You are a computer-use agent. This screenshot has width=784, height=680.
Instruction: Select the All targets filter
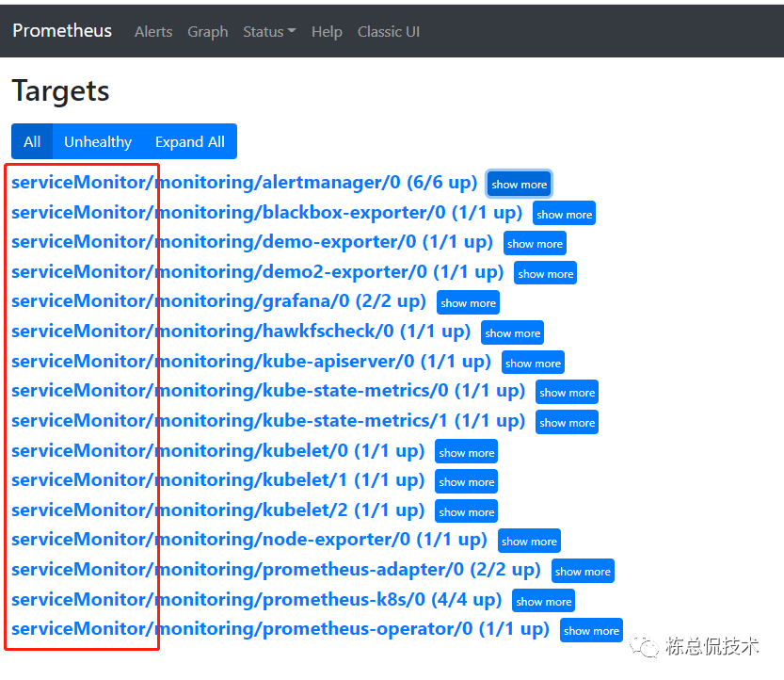pos(32,141)
